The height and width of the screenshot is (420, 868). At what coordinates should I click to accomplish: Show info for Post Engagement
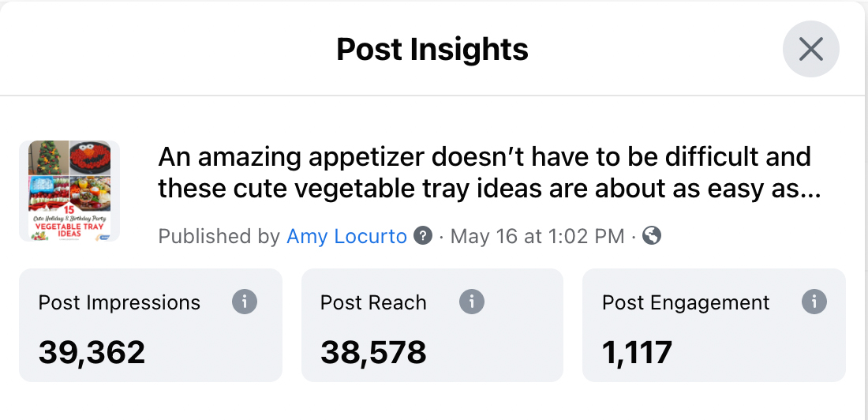click(x=814, y=302)
